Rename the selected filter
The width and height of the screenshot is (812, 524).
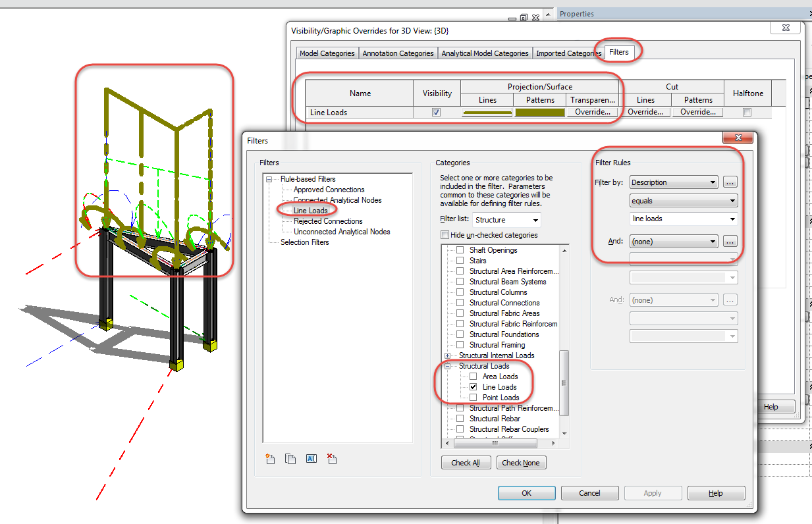[311, 459]
